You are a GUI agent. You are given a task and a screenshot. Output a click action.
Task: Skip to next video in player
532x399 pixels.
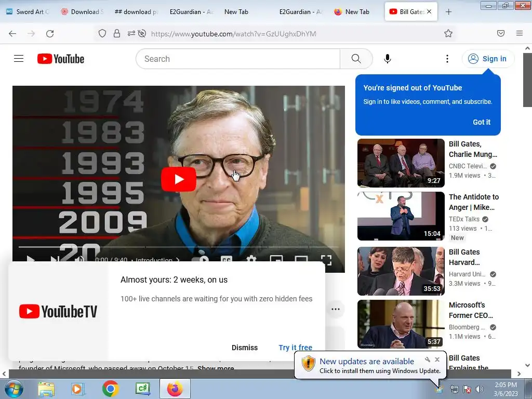[55, 260]
